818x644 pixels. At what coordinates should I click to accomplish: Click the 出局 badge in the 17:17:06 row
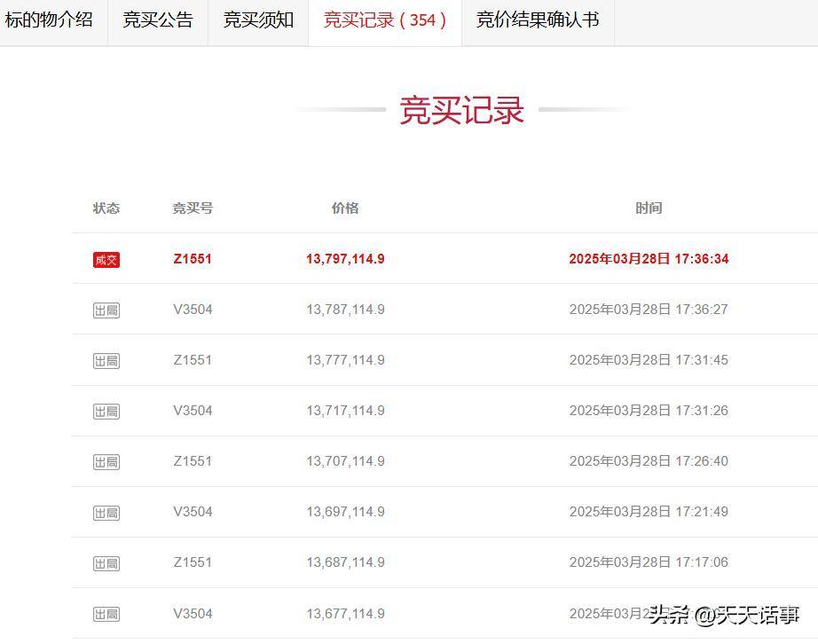tap(106, 563)
